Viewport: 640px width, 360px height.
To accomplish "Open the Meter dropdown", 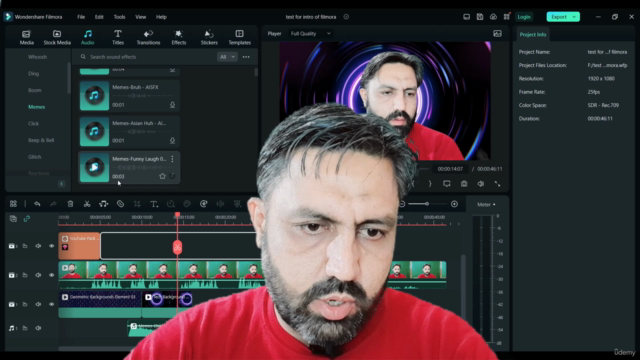I will [486, 204].
